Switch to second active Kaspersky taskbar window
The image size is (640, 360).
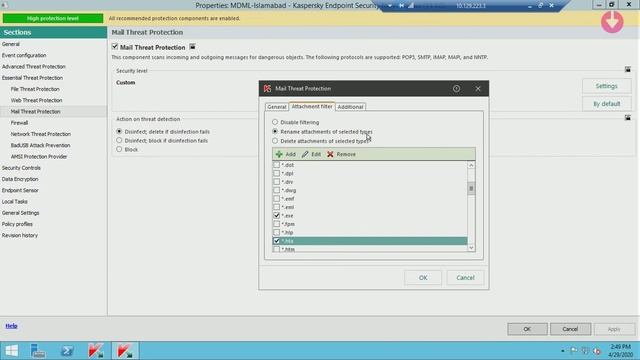[x=124, y=351]
